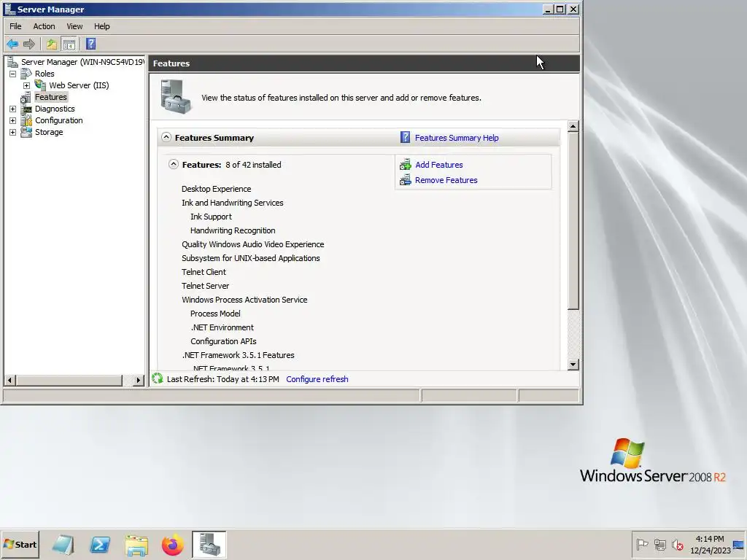747x560 pixels.
Task: Click the vertical scrollbar thumb in Features pane
Action: tap(573, 221)
